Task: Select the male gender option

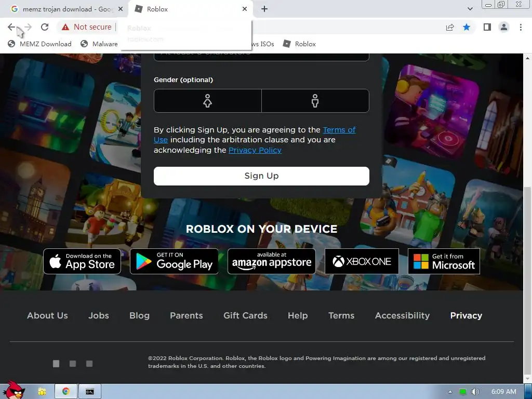Action: [x=315, y=101]
